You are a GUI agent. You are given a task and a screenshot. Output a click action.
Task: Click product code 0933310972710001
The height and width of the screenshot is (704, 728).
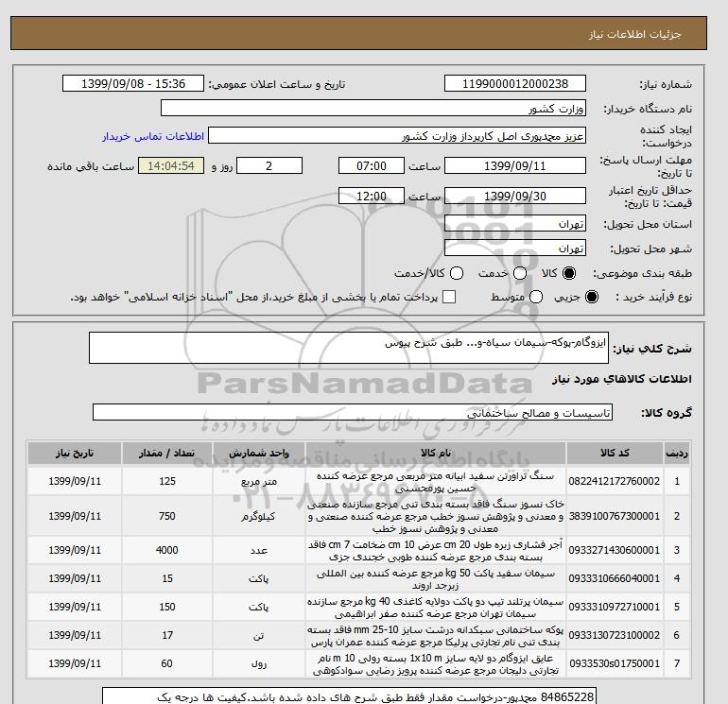point(615,607)
